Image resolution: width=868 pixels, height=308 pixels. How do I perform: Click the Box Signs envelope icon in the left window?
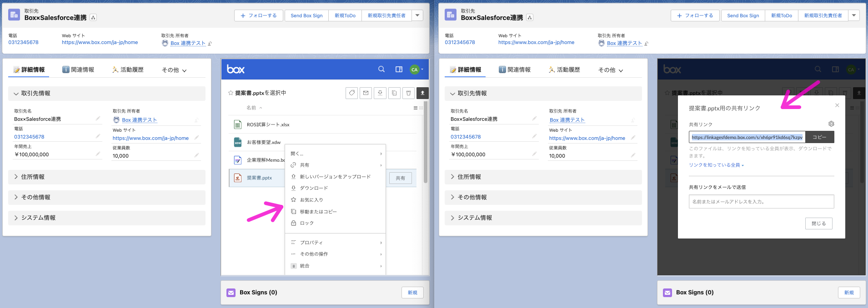(x=231, y=293)
